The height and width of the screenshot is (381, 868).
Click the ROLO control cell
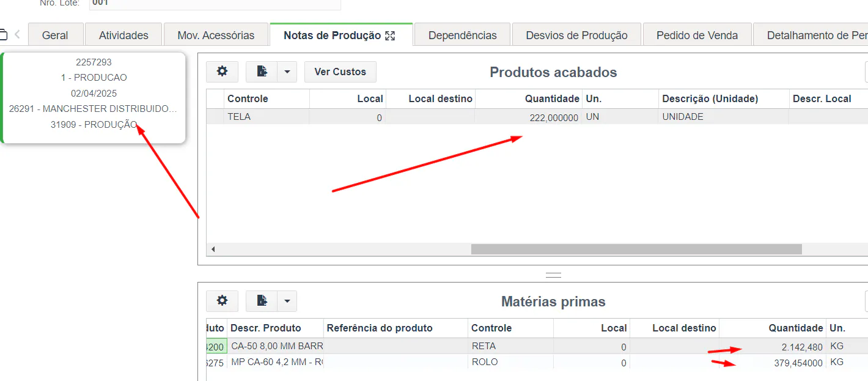point(511,362)
